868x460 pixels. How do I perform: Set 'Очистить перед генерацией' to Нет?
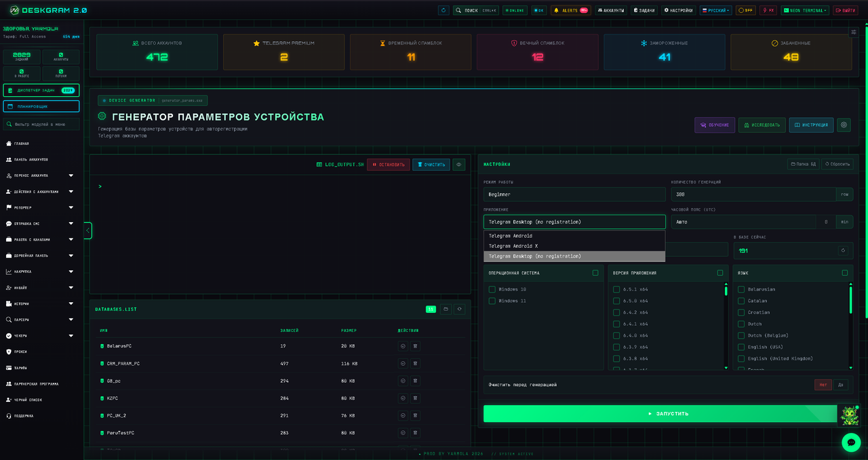click(823, 385)
